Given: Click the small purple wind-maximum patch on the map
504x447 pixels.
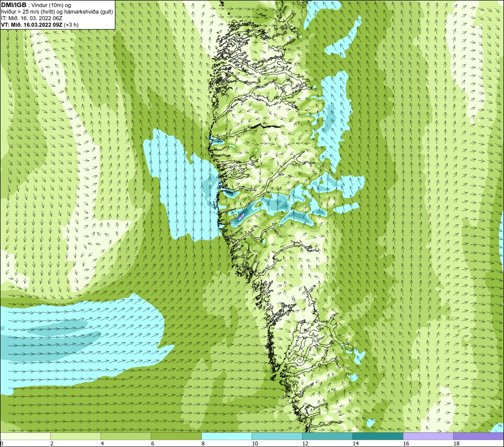Looking at the screenshot, I should tap(242, 216).
